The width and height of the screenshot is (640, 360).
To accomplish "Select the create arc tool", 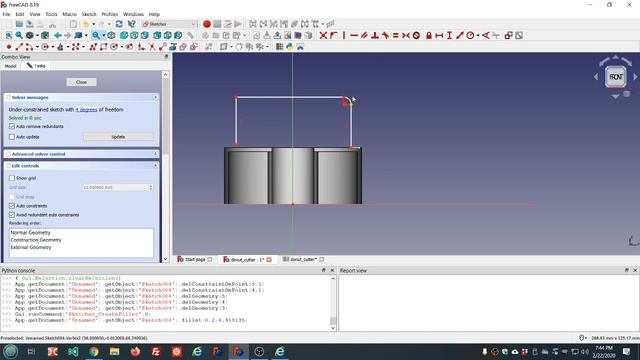I will tap(29, 47).
